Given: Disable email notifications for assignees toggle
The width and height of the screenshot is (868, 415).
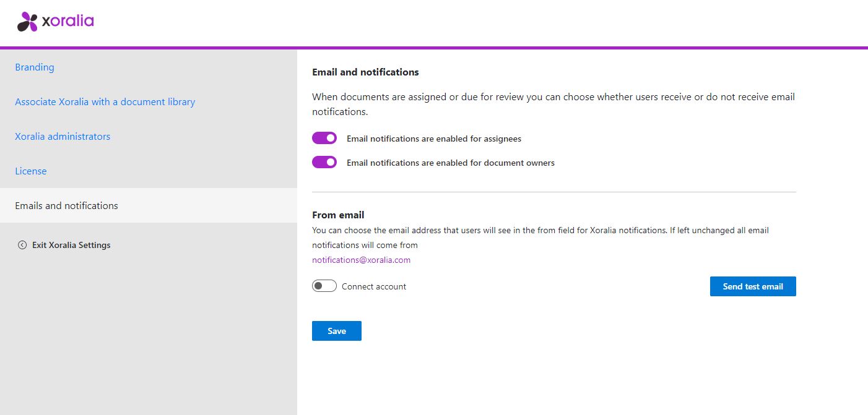Looking at the screenshot, I should (x=324, y=138).
